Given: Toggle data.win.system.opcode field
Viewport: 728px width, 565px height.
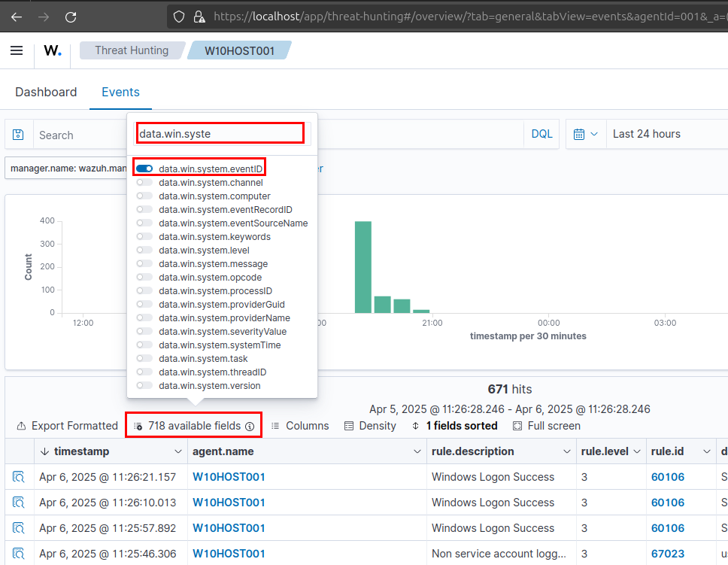Looking at the screenshot, I should click(144, 277).
